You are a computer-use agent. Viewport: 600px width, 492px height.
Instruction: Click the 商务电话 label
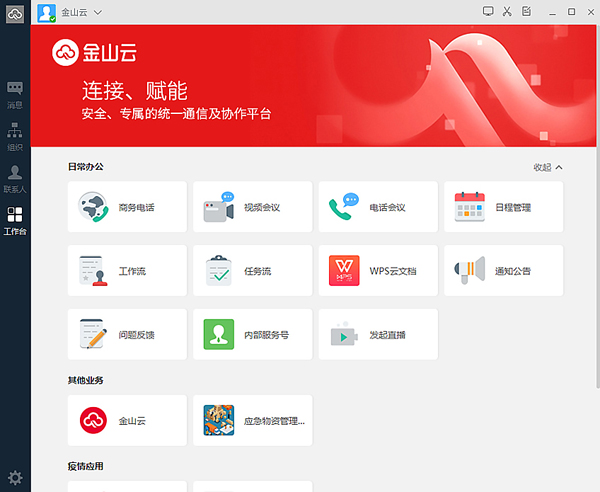(136, 207)
